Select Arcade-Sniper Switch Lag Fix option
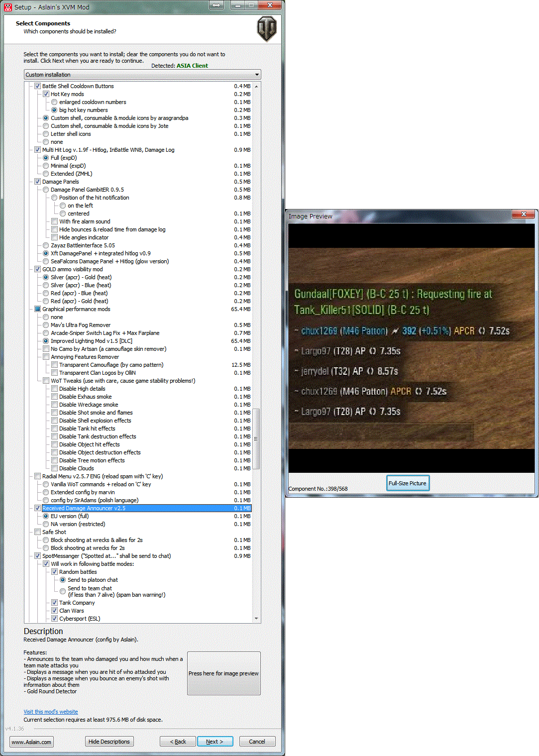Viewport: 539px width, 756px height. coord(46,333)
